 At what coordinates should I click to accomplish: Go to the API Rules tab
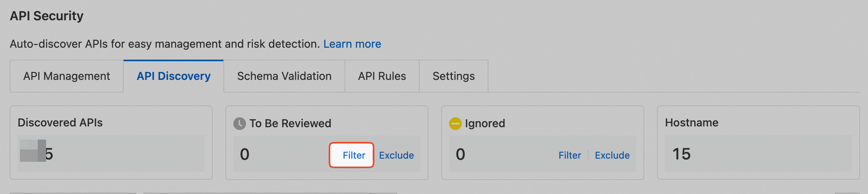[x=382, y=76]
